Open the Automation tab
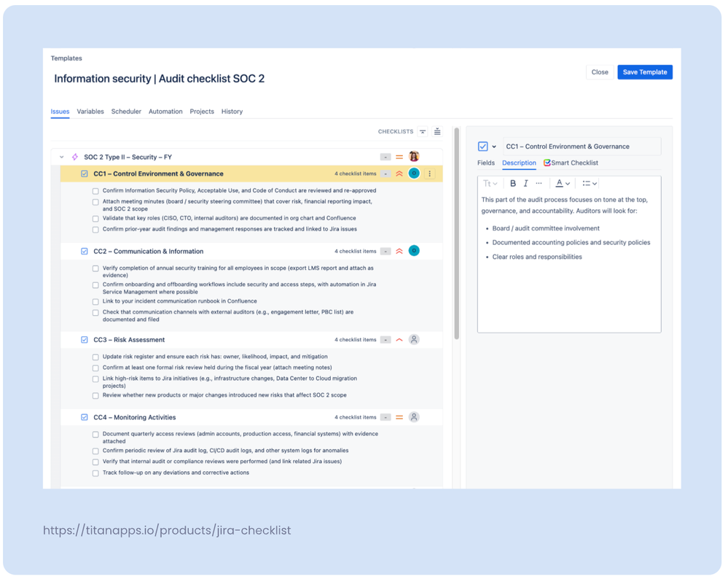The image size is (728, 579). (x=165, y=112)
